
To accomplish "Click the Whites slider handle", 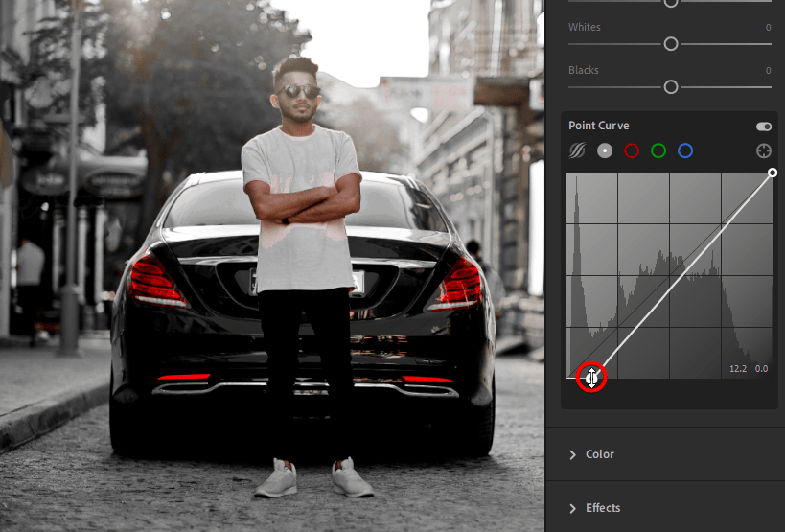I will coord(671,44).
